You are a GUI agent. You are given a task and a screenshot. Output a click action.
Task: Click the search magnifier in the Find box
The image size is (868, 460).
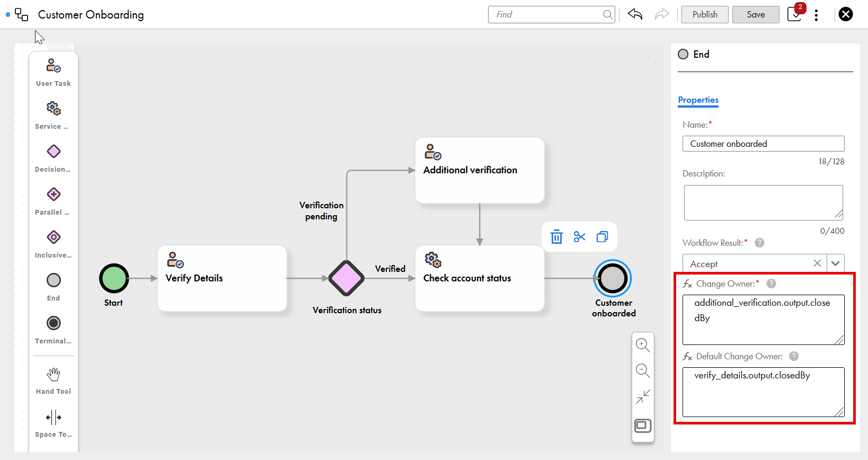click(608, 14)
